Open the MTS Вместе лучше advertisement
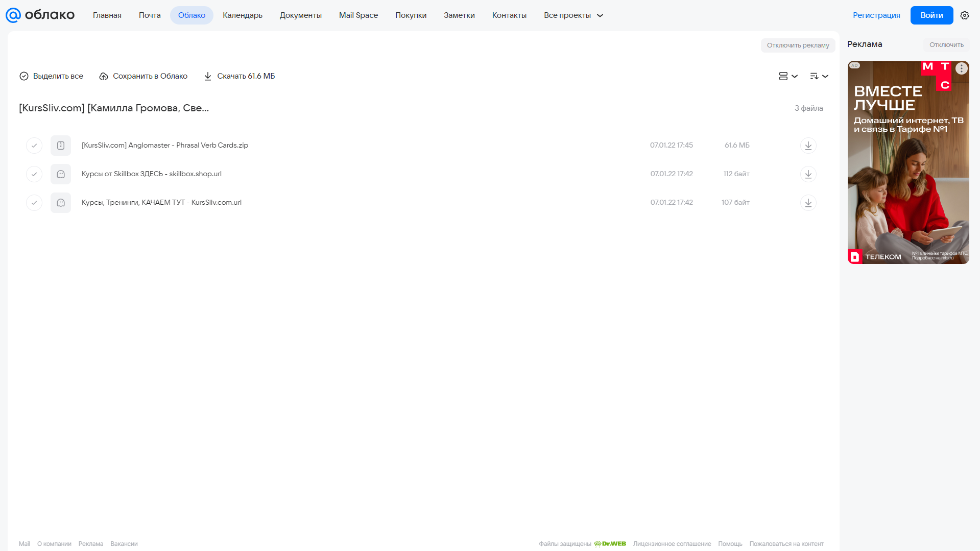 pyautogui.click(x=908, y=162)
